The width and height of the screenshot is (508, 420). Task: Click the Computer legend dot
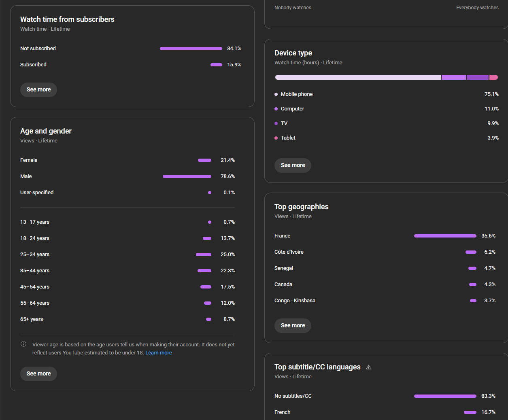(x=276, y=109)
